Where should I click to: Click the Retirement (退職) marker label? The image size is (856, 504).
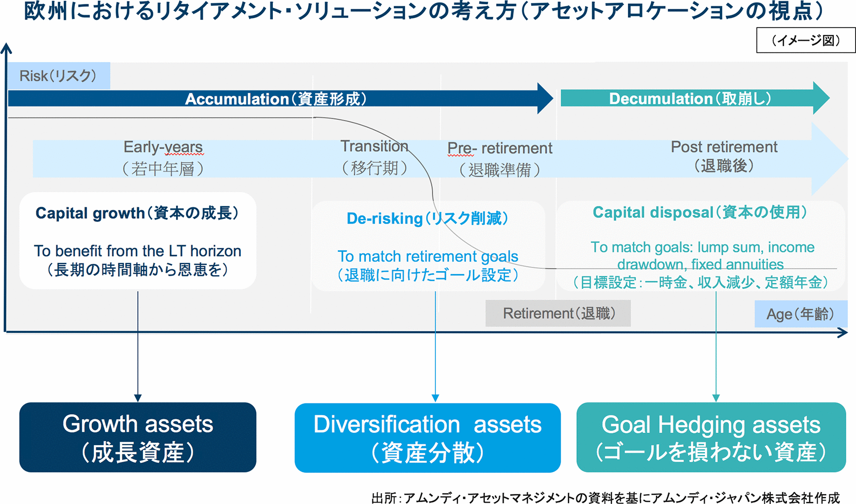point(558,313)
